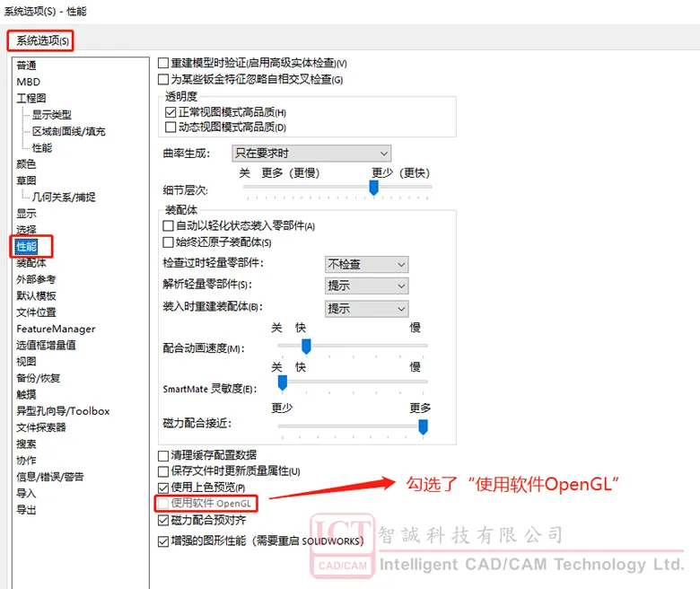Select 显示类型 under 工程图
The image size is (700, 589).
(52, 115)
